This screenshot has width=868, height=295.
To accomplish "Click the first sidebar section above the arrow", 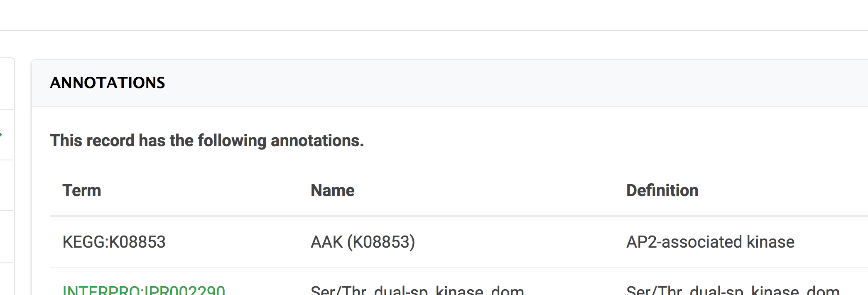I will 6,83.
